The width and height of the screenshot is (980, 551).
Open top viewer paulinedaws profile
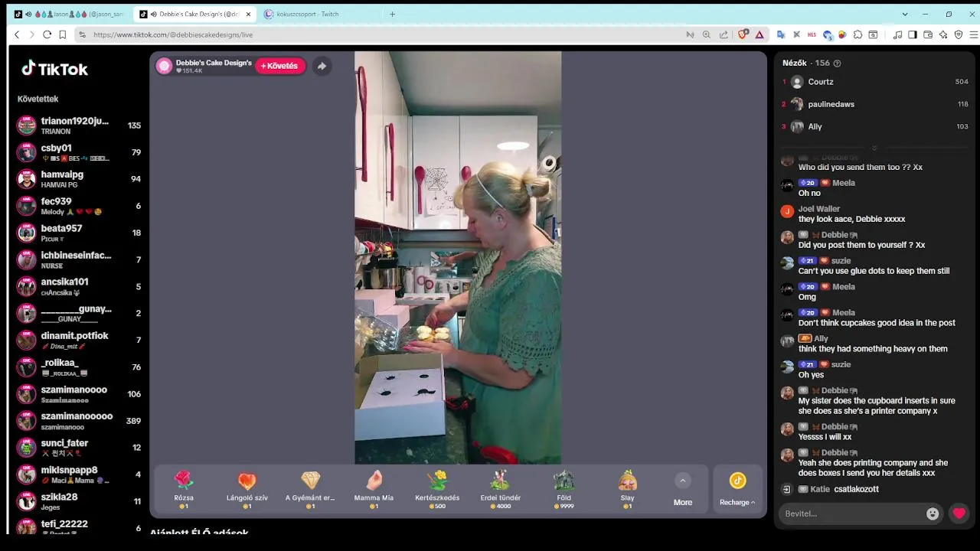(x=874, y=104)
